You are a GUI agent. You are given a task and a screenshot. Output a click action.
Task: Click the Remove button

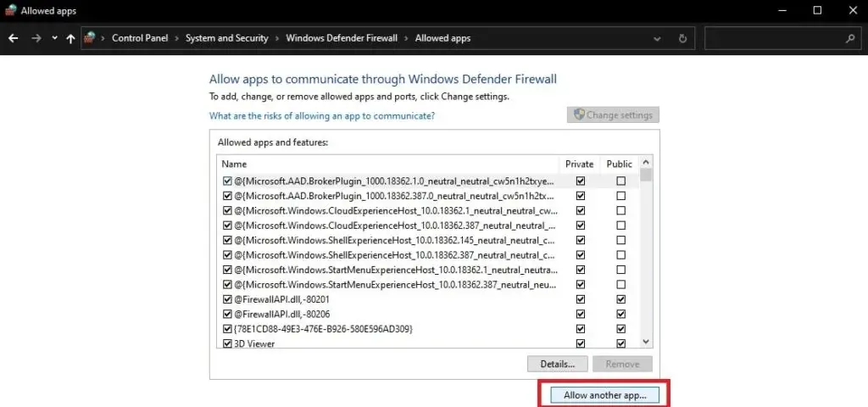click(x=622, y=364)
